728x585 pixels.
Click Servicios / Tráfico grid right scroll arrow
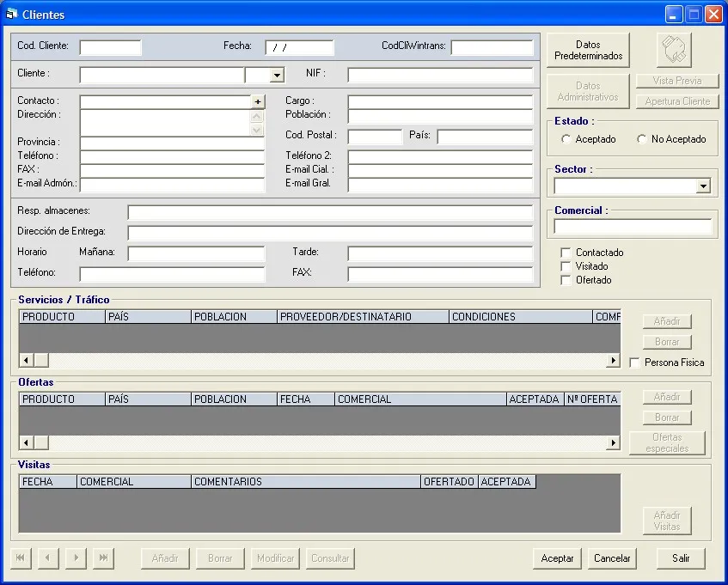[x=614, y=360]
